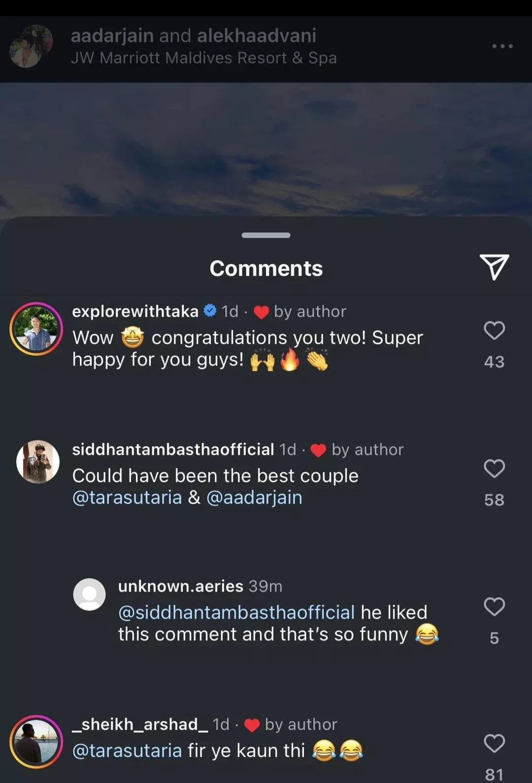This screenshot has width=532, height=783.
Task: Tap the post author's profile picture
Action: (31, 46)
